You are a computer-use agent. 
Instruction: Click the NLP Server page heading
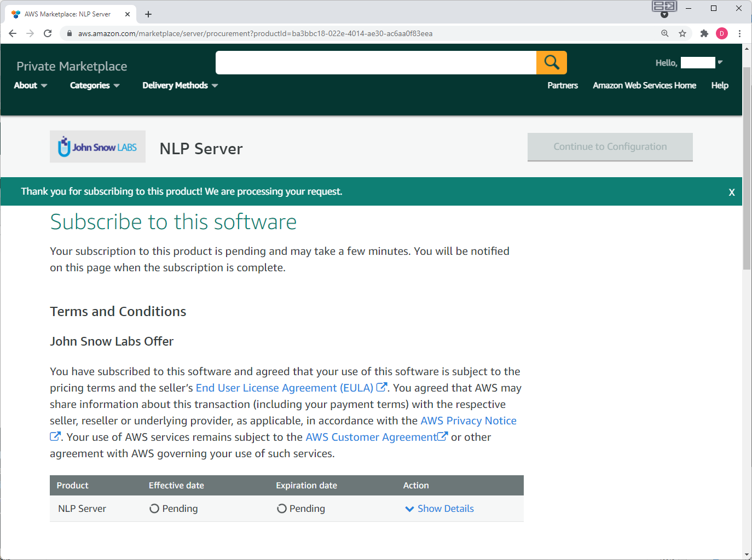(x=201, y=148)
